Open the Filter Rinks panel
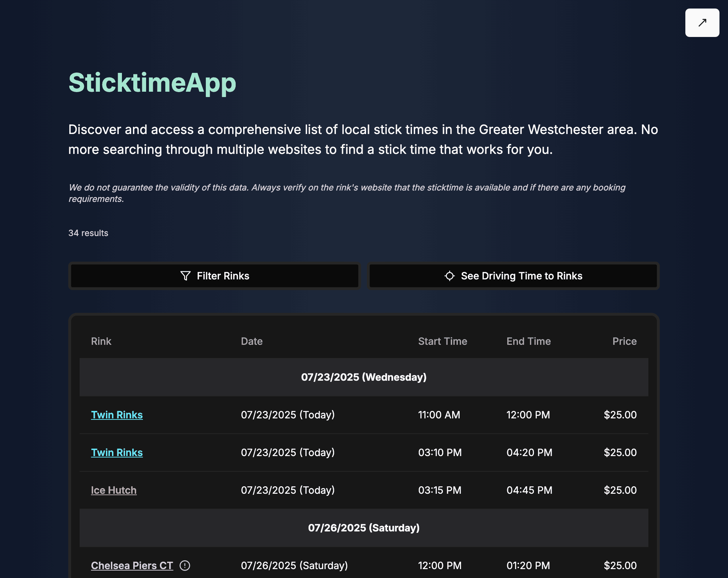 (215, 276)
